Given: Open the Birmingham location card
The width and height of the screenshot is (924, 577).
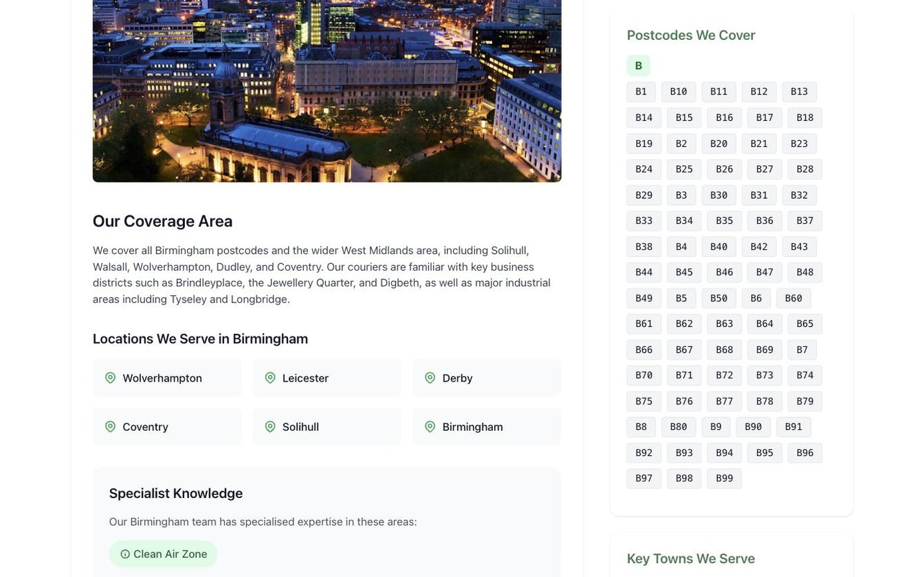Looking at the screenshot, I should (487, 427).
